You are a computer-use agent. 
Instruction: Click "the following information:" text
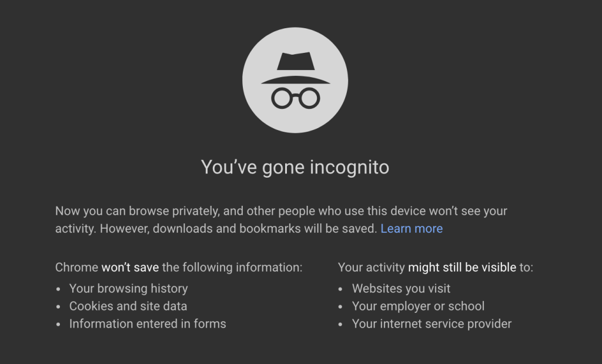232,268
